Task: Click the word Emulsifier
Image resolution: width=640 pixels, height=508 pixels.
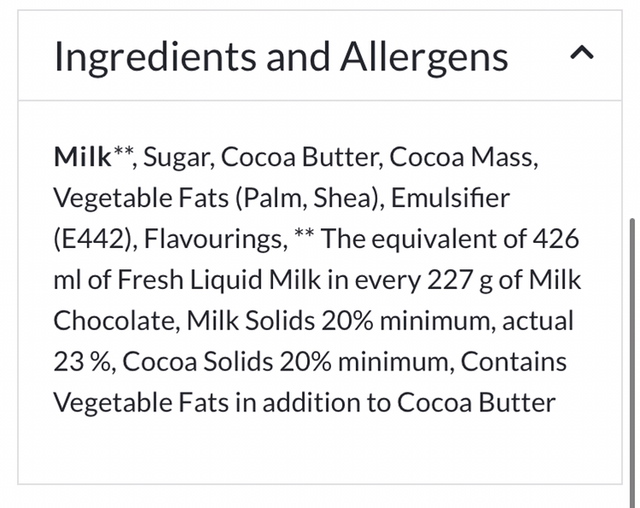Action: click(449, 198)
